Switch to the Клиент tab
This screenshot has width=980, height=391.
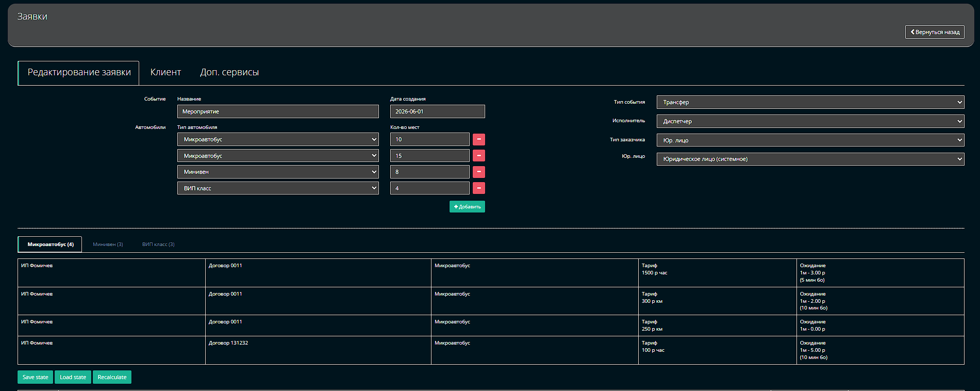165,72
